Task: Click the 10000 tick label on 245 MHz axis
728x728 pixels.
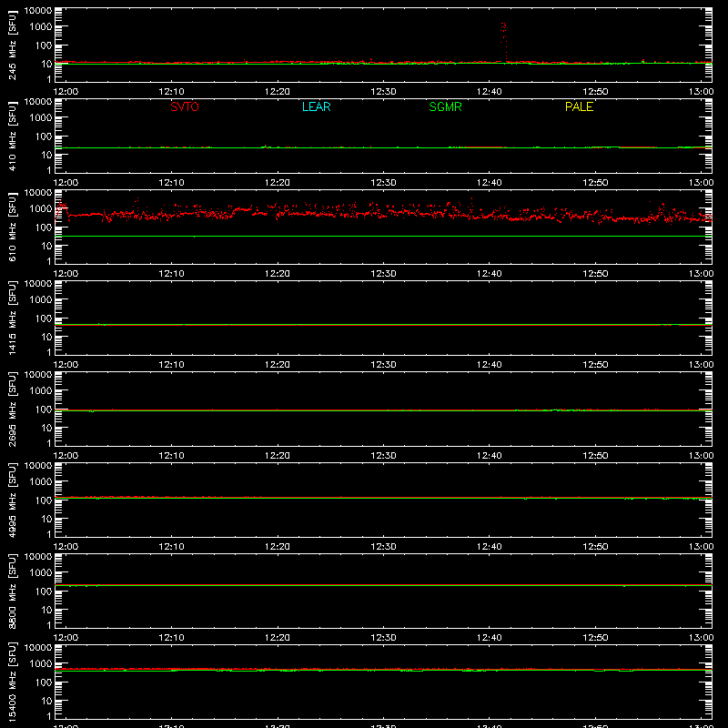Action: click(38, 10)
